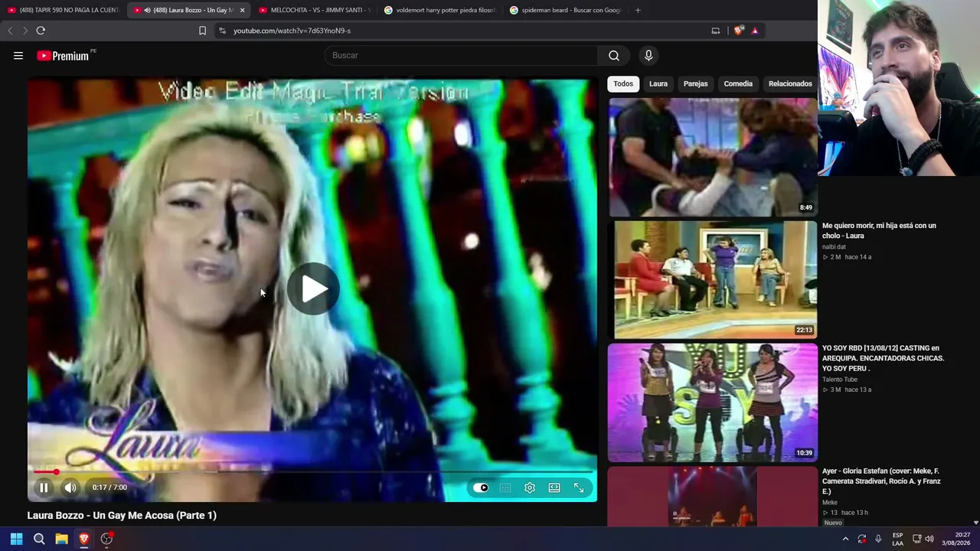The width and height of the screenshot is (980, 551).
Task: Open the ESP LAA language switcher
Action: [x=897, y=539]
